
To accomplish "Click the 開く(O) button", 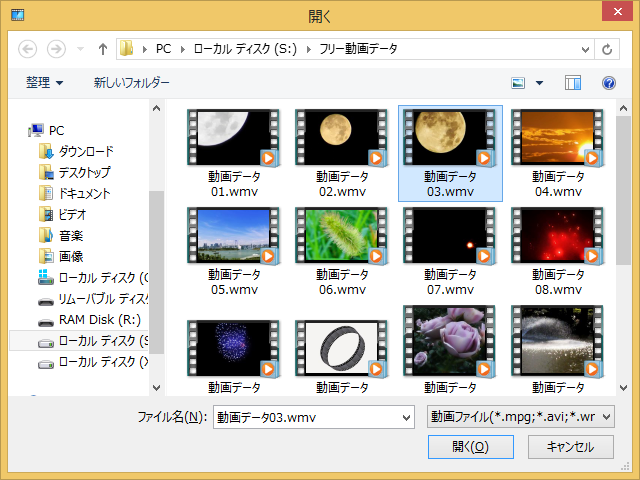I will click(469, 447).
